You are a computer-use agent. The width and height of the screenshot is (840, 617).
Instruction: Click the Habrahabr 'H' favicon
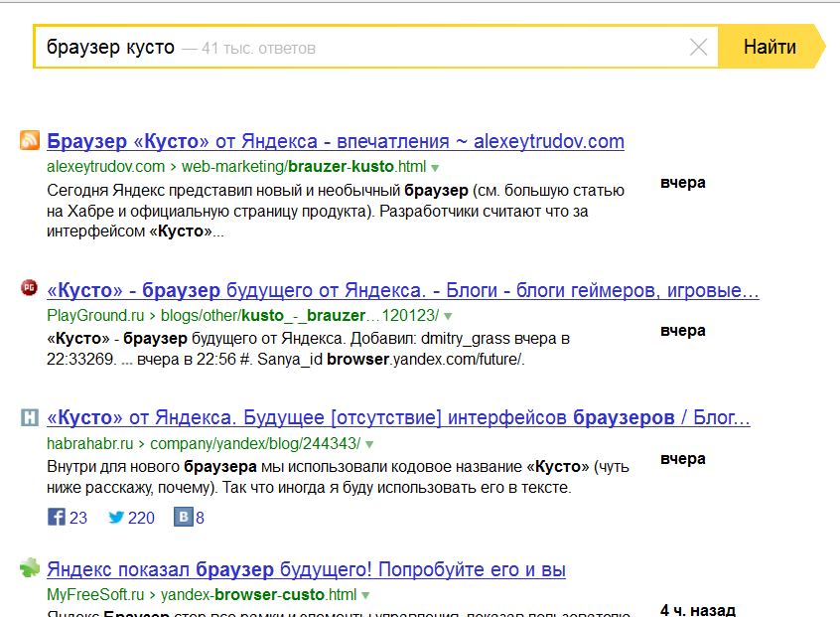(30, 417)
